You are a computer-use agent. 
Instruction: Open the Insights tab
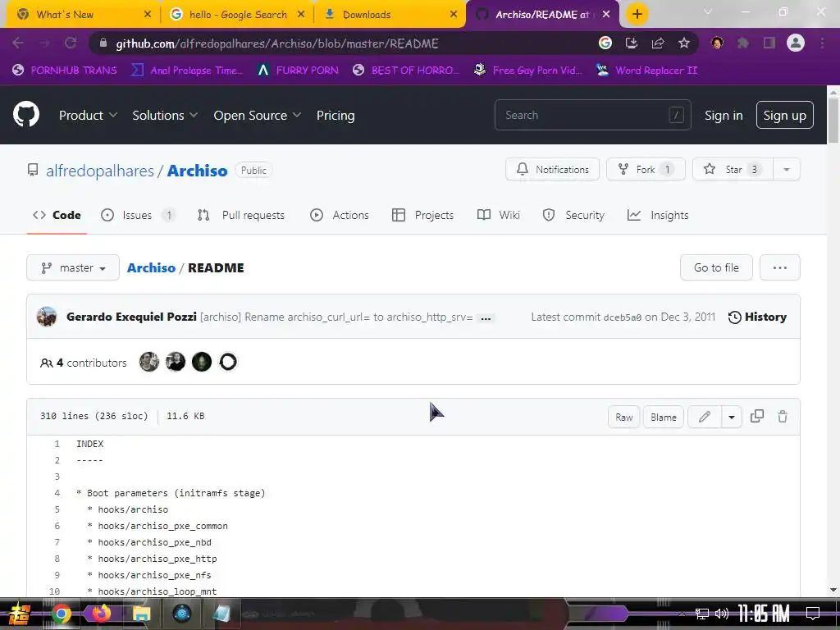coord(658,215)
